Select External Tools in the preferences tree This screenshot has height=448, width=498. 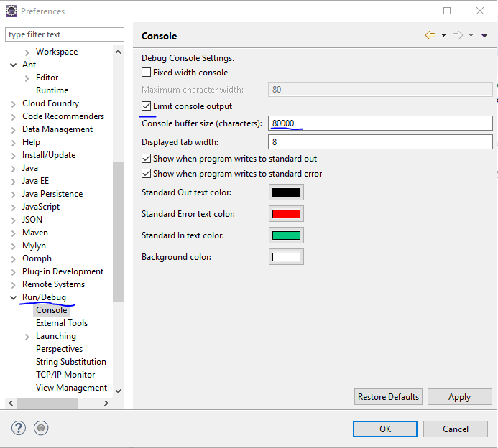(62, 323)
